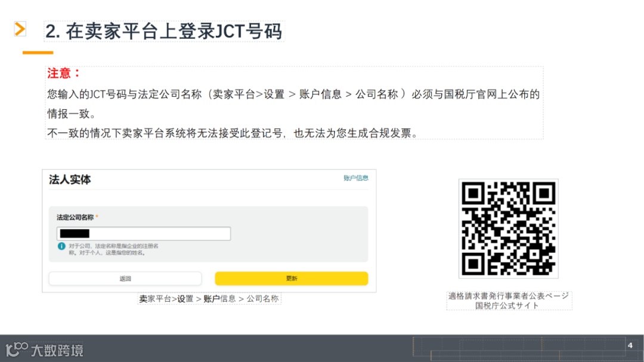Select the heading '2. 在卖家平台上登录JCT号码'
This screenshot has height=362, width=644.
click(164, 31)
